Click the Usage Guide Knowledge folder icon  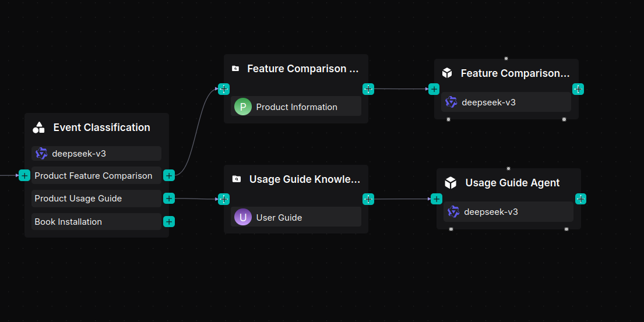tap(237, 179)
